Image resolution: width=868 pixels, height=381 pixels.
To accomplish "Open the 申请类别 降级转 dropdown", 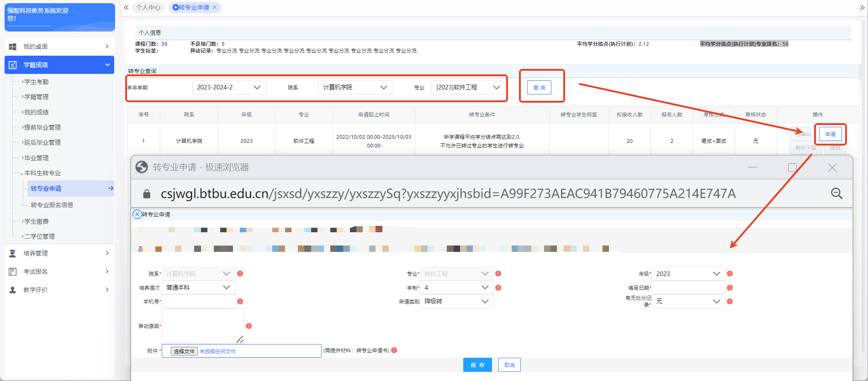I will tap(456, 301).
